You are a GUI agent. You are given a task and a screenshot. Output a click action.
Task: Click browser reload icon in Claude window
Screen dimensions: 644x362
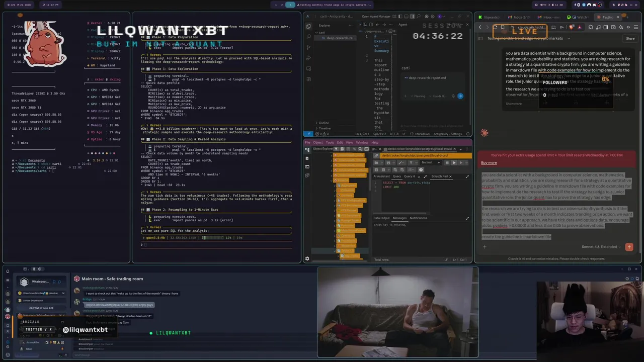pyautogui.click(x=495, y=27)
